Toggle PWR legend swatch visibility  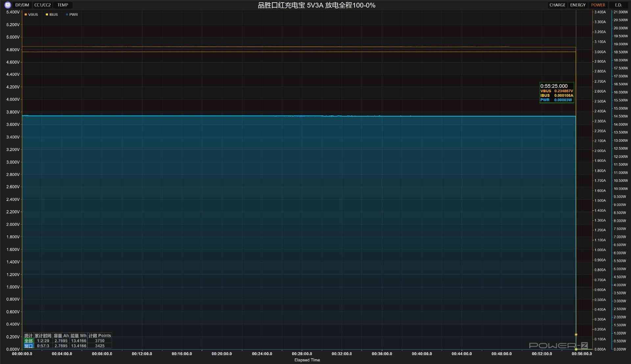click(x=67, y=14)
